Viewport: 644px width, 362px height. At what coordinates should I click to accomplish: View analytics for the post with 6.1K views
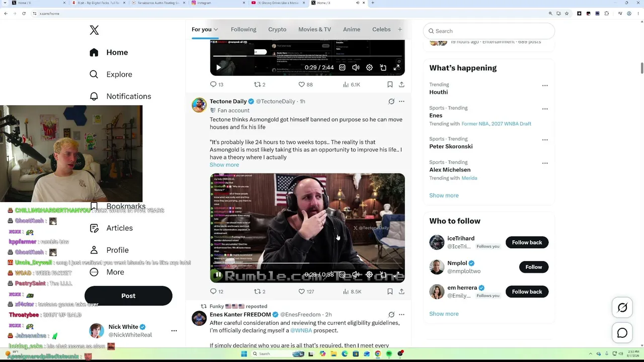[x=351, y=84]
